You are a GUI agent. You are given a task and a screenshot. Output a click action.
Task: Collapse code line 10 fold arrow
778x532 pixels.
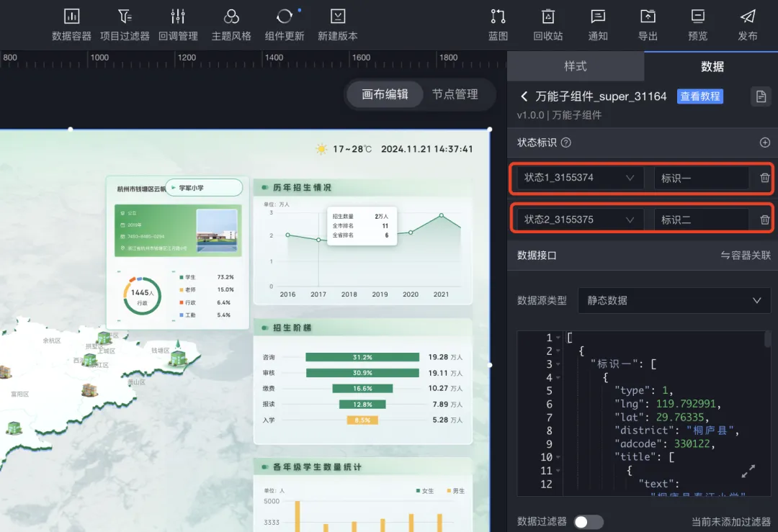tap(558, 457)
